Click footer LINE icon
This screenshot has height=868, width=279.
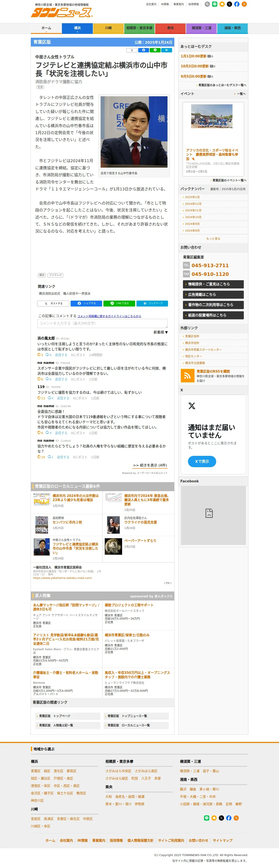click(207, 818)
